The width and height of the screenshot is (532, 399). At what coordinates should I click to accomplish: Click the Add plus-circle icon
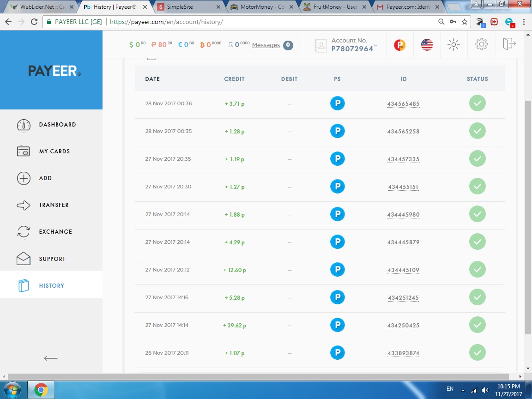[x=24, y=178]
